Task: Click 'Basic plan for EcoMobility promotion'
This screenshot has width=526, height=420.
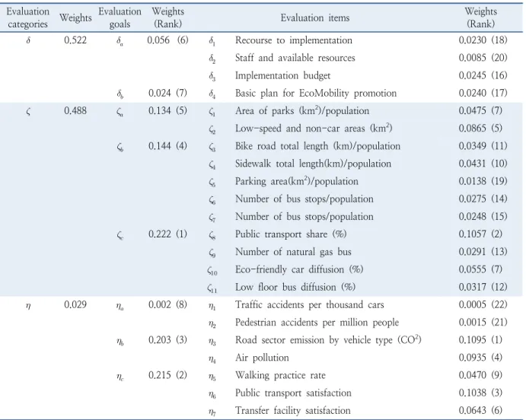Action: click(316, 93)
